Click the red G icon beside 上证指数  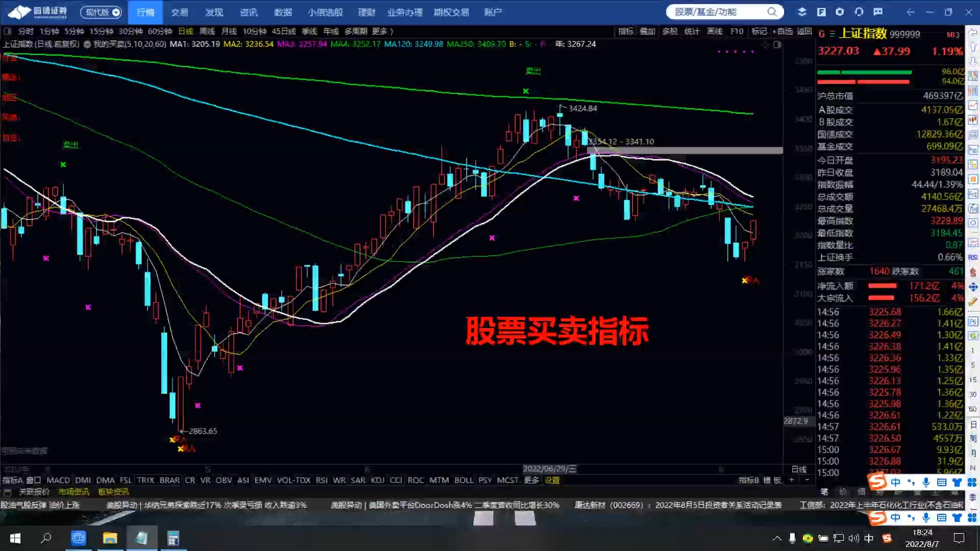pos(822,34)
